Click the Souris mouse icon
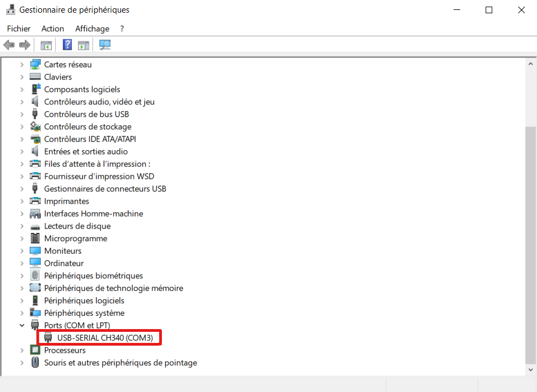The width and height of the screenshot is (537, 392). click(x=35, y=362)
